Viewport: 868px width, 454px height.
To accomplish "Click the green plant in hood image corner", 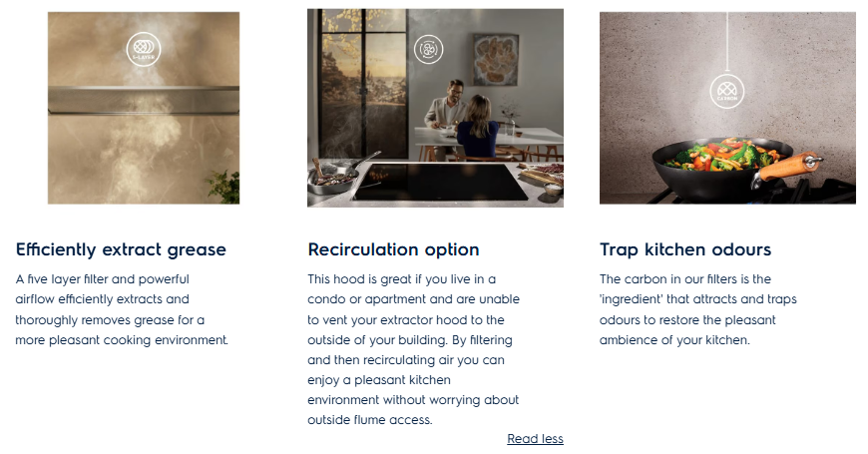I will pos(224,187).
